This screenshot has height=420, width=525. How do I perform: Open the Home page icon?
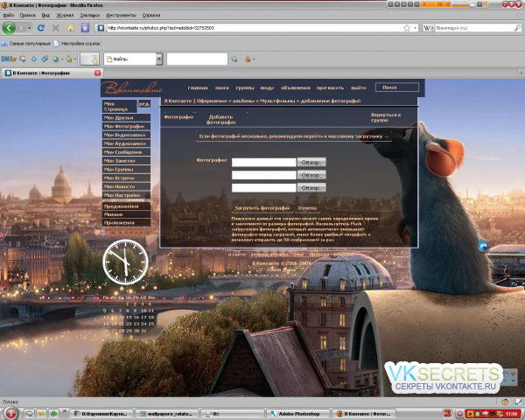pos(70,28)
